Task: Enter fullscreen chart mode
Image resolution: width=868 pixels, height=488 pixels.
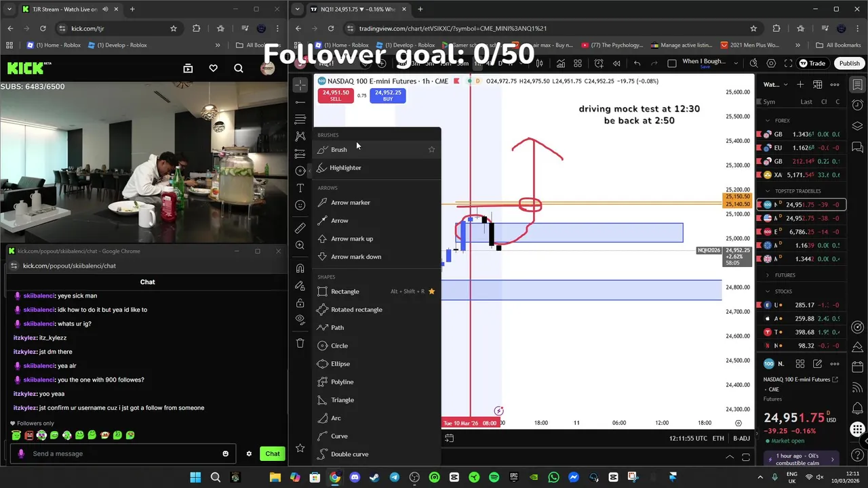Action: (788, 63)
